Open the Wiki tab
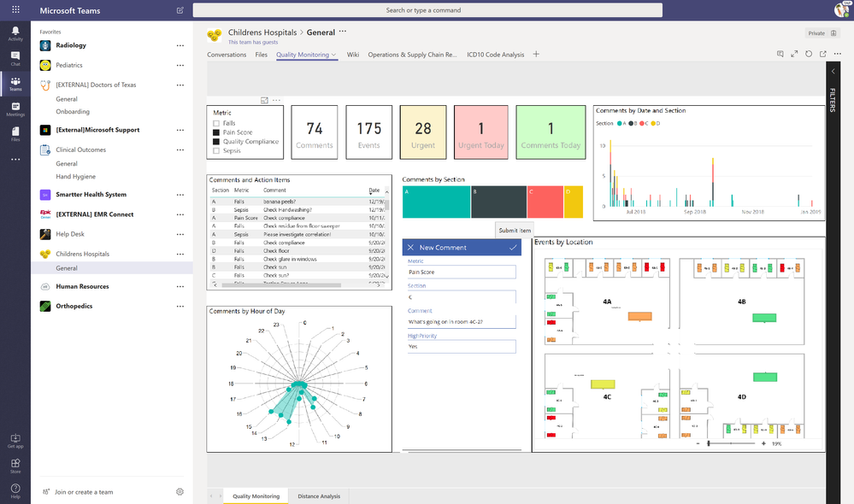Viewport: 854px width, 504px height. pyautogui.click(x=353, y=55)
